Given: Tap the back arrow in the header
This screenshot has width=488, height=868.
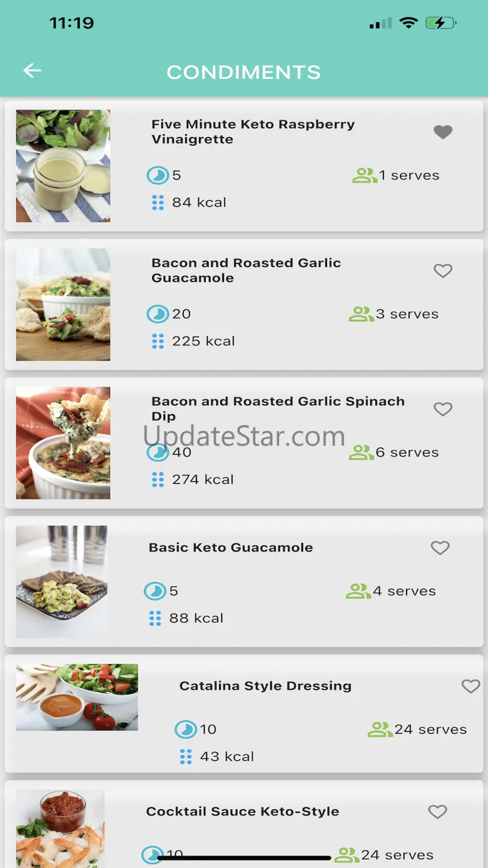Looking at the screenshot, I should [x=33, y=71].
